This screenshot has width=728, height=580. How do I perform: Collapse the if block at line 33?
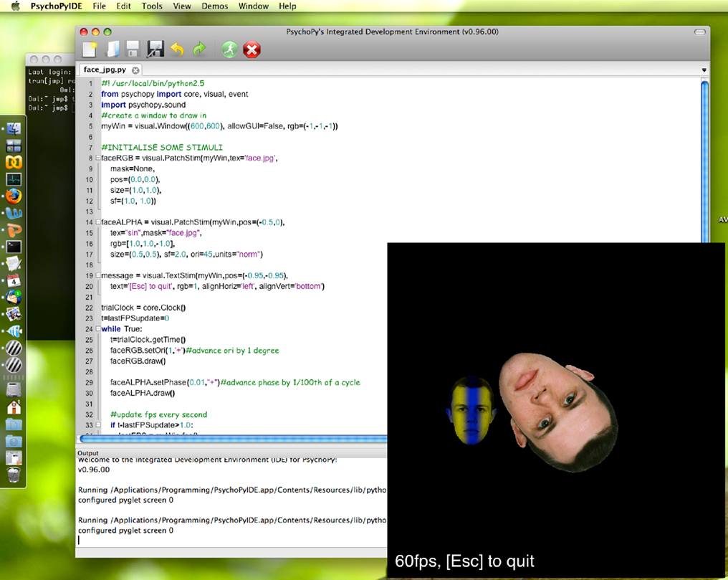click(98, 425)
